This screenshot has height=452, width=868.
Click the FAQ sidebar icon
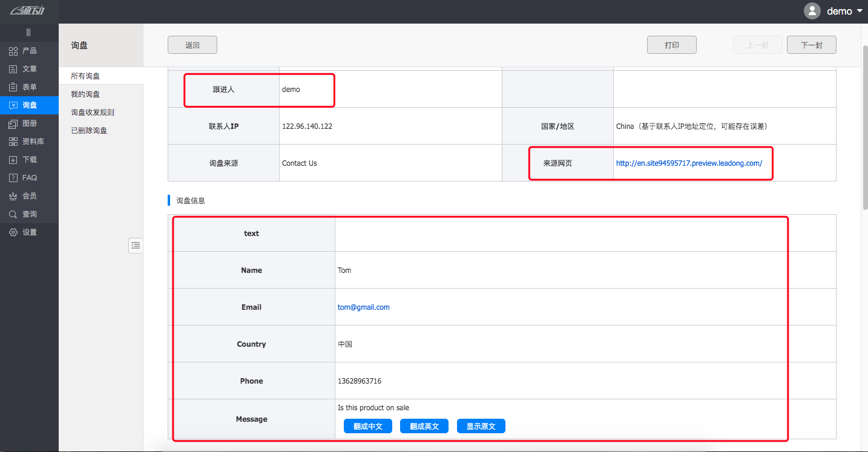coord(13,178)
